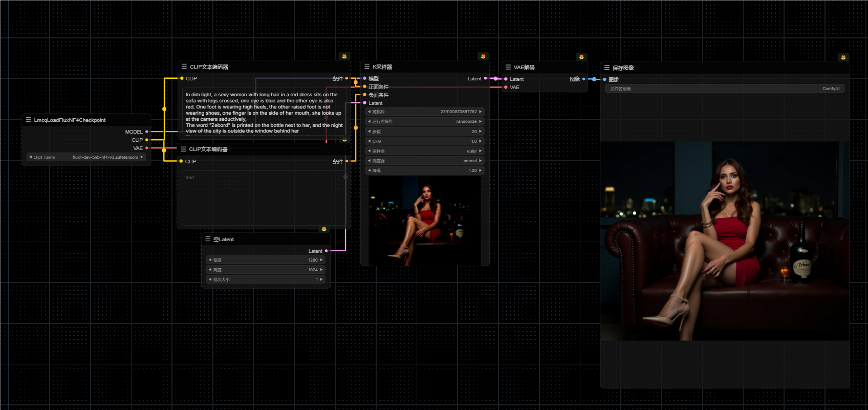Click hamburger icon on the empty-text CLIP文本编码器 node
This screenshot has width=868, height=410.
click(x=183, y=149)
